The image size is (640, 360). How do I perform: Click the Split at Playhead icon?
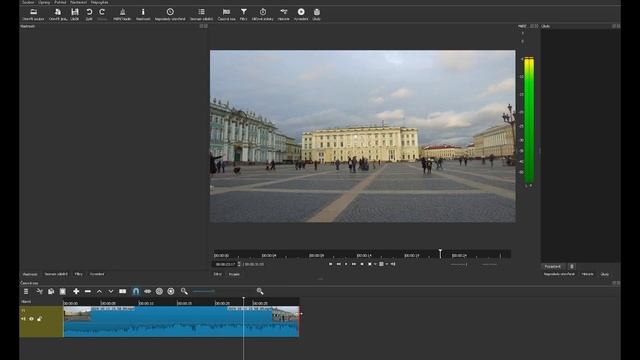point(122,291)
